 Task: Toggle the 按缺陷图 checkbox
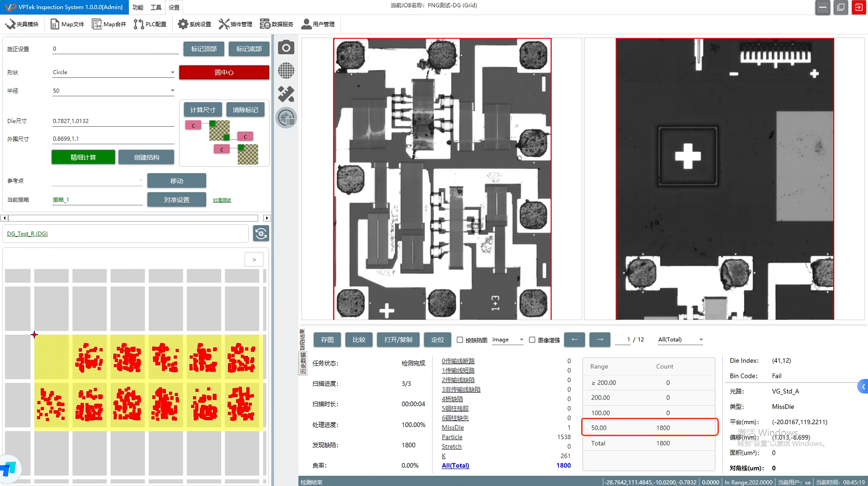[x=460, y=340]
